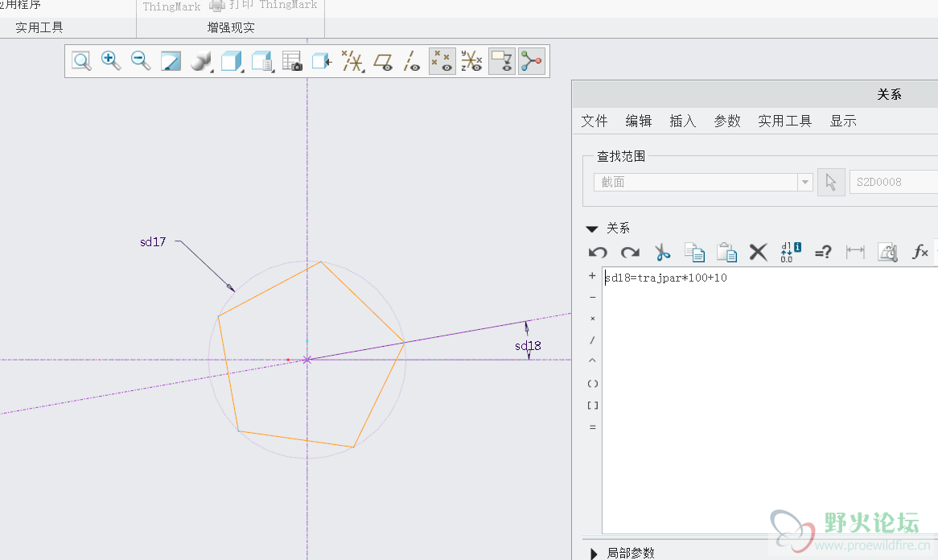The image size is (938, 560).
Task: Paste text into relations
Action: (x=727, y=253)
